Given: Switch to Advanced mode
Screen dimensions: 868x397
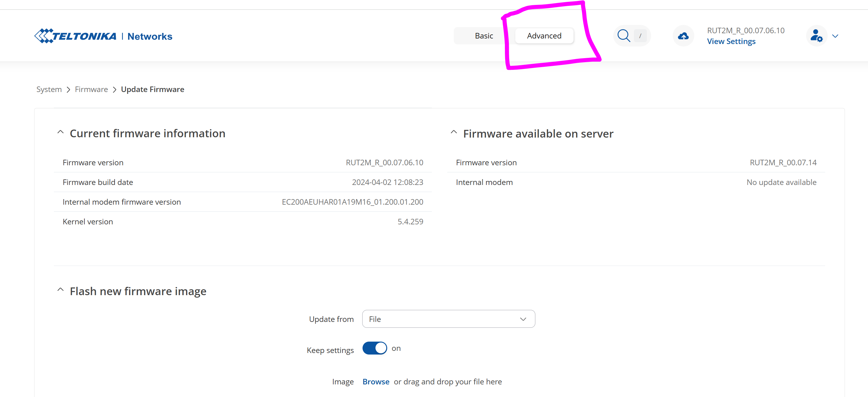Looking at the screenshot, I should [544, 36].
